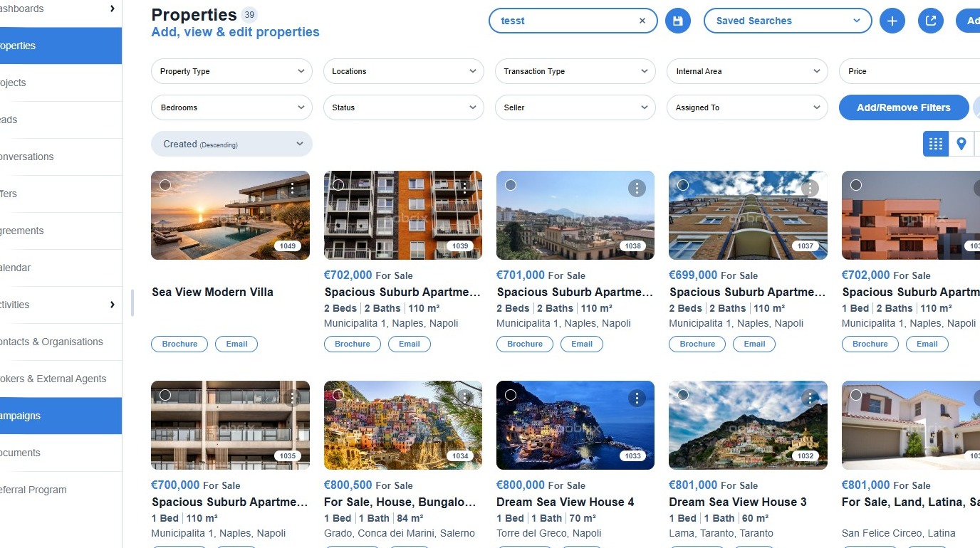Select property 1034 with its circle checkbox
Image resolution: width=980 pixels, height=548 pixels.
click(338, 395)
